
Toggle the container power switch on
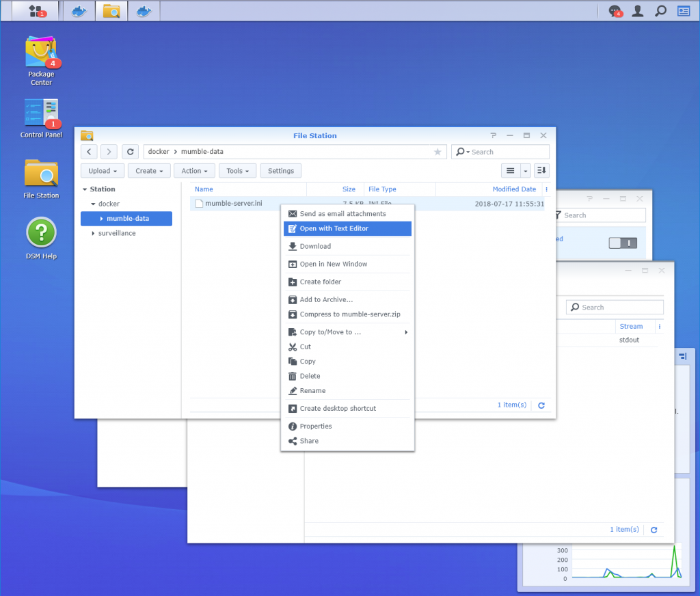coord(623,243)
